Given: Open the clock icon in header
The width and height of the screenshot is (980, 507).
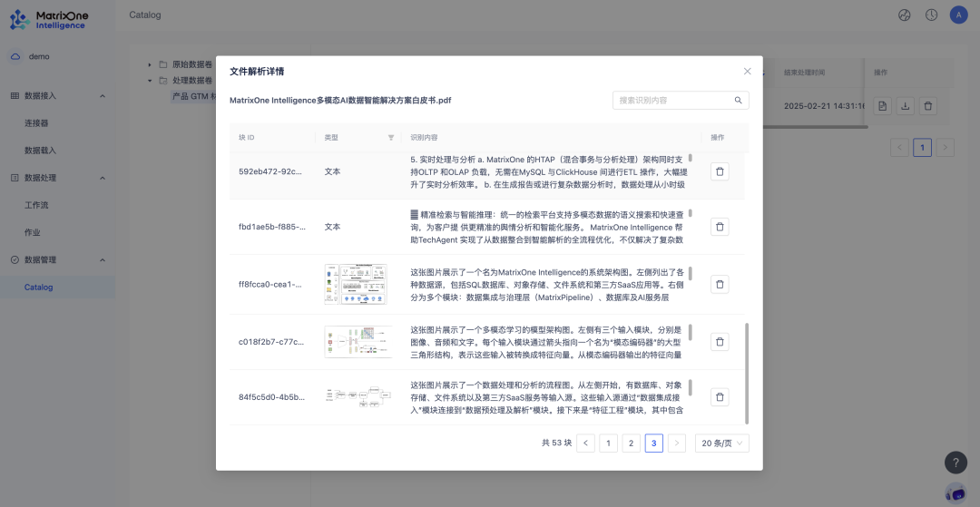Looking at the screenshot, I should click(931, 15).
